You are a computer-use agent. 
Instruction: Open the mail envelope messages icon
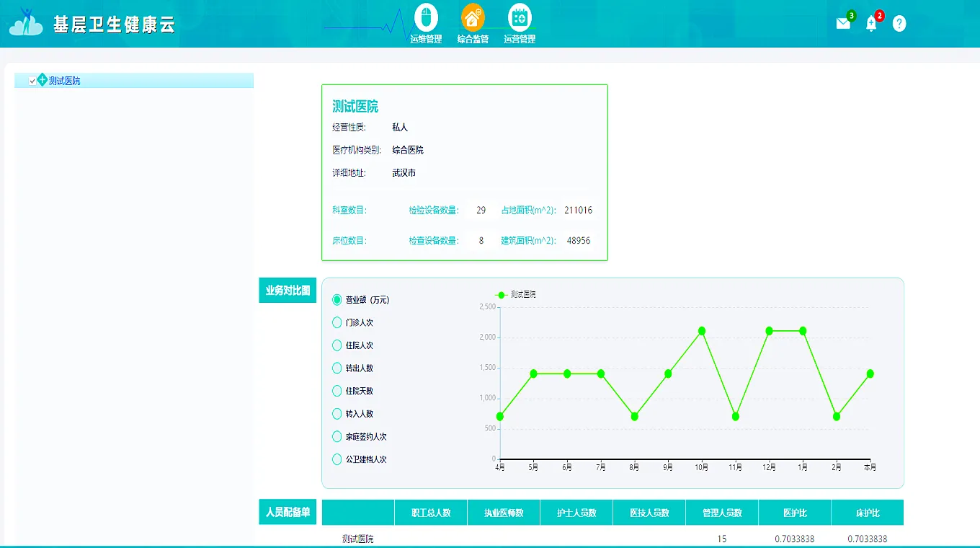tap(843, 23)
